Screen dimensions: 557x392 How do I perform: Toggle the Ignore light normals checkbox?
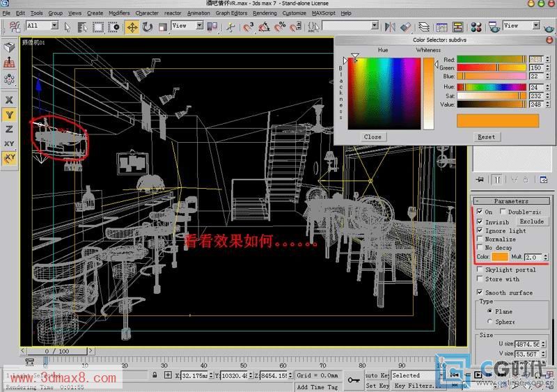point(480,230)
